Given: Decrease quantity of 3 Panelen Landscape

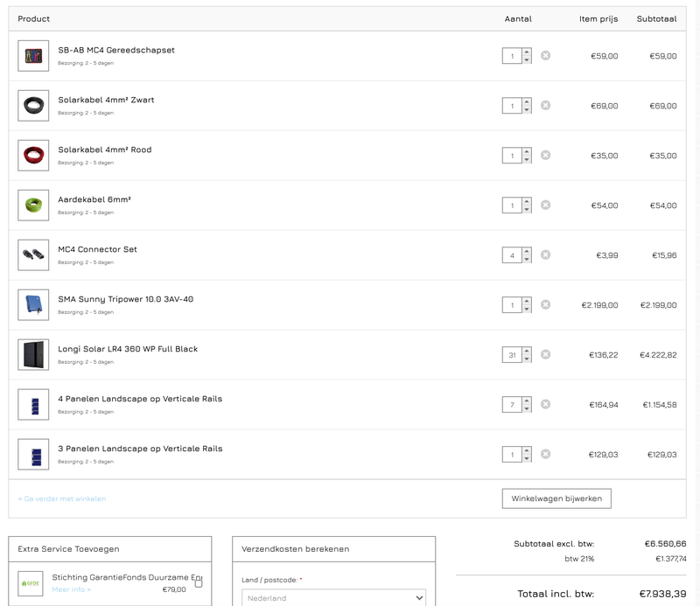Looking at the screenshot, I should [x=527, y=458].
